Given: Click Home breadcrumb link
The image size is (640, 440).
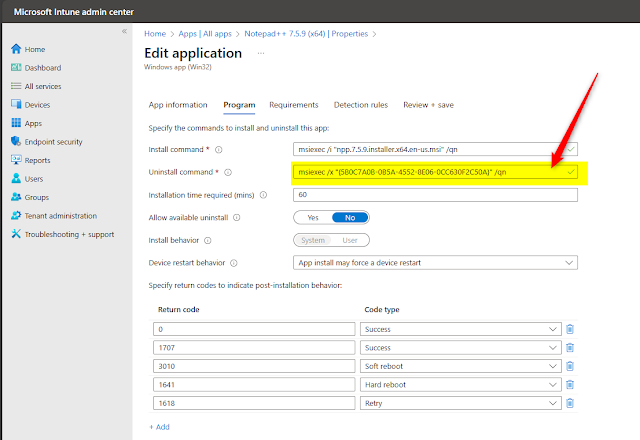Looking at the screenshot, I should tap(155, 34).
